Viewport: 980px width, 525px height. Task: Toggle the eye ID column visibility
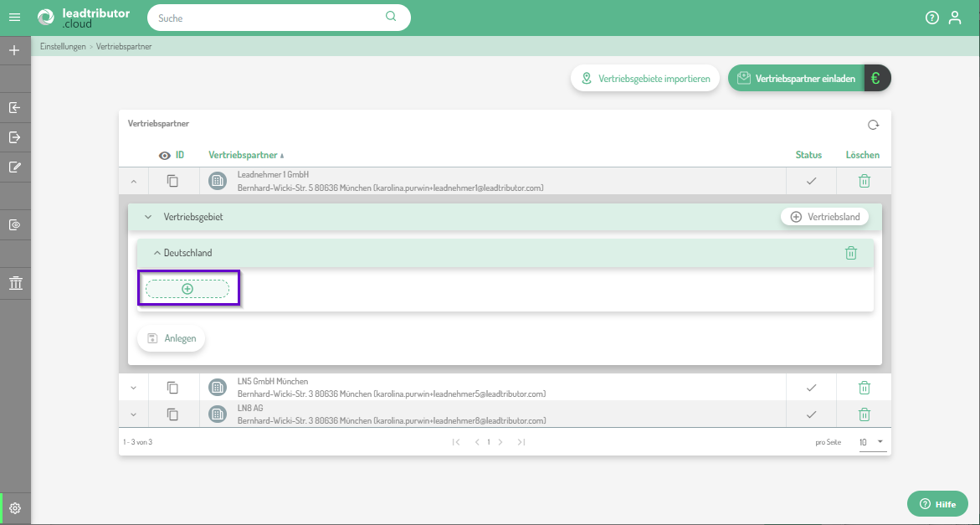[x=165, y=155]
